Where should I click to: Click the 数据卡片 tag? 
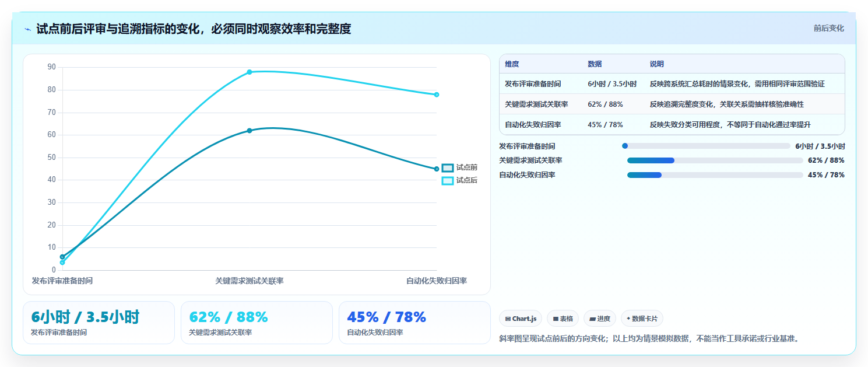tap(642, 319)
